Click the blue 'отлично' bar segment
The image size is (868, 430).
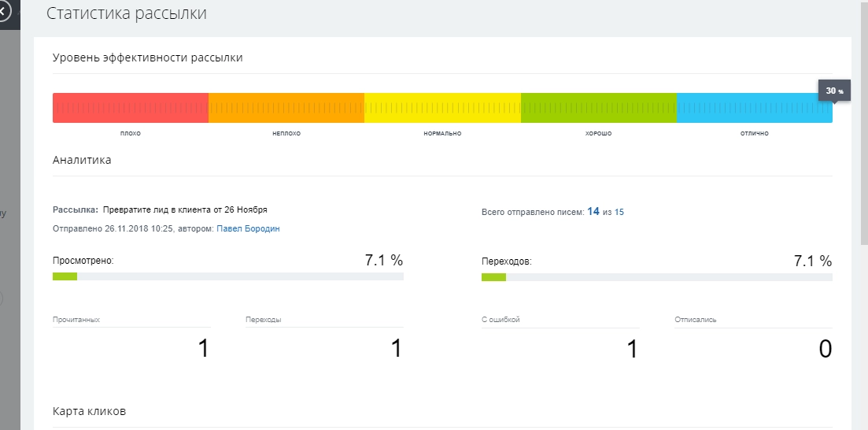point(754,108)
